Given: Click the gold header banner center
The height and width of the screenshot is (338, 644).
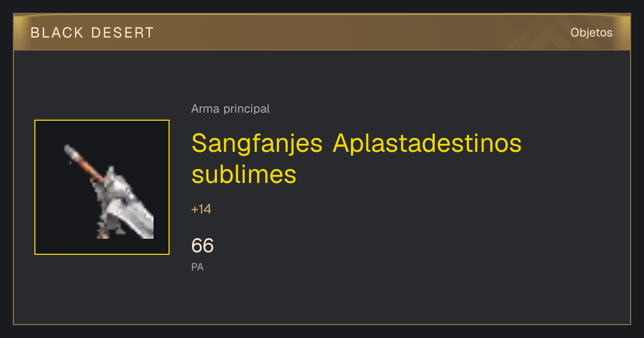Looking at the screenshot, I should coord(322,32).
